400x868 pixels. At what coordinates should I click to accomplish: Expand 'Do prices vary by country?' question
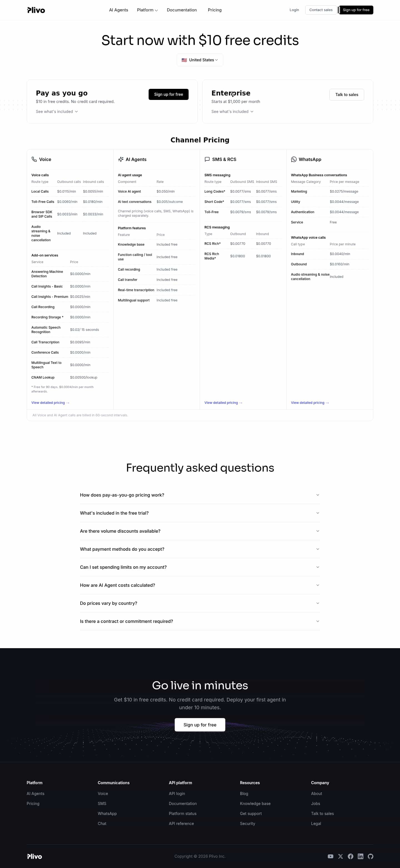point(200,603)
